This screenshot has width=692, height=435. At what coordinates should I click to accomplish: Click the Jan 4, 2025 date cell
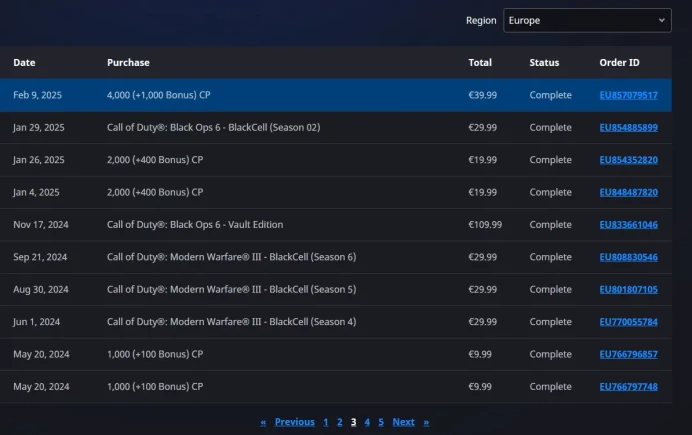36,192
